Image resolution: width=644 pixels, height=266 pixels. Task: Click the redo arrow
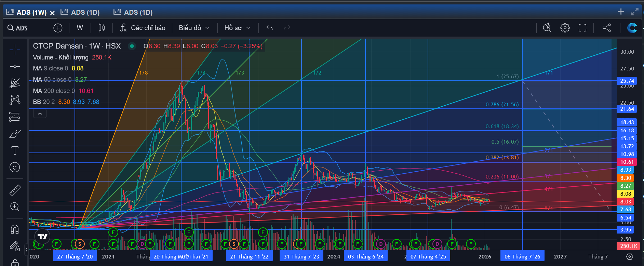pyautogui.click(x=287, y=28)
